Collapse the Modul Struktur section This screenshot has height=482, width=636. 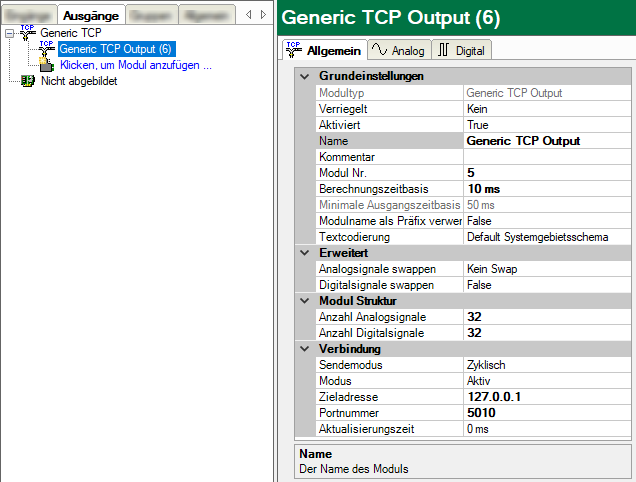click(x=305, y=301)
